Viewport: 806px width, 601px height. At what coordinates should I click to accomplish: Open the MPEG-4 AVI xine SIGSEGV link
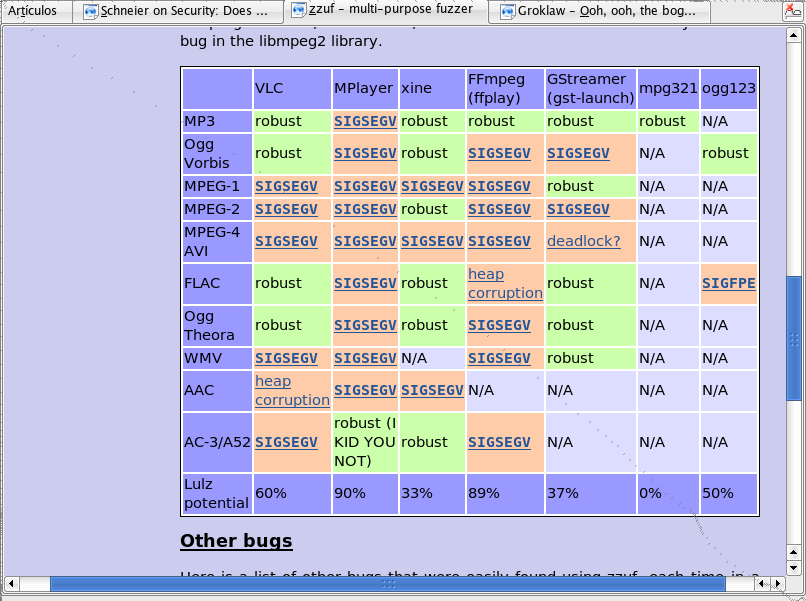coord(432,241)
